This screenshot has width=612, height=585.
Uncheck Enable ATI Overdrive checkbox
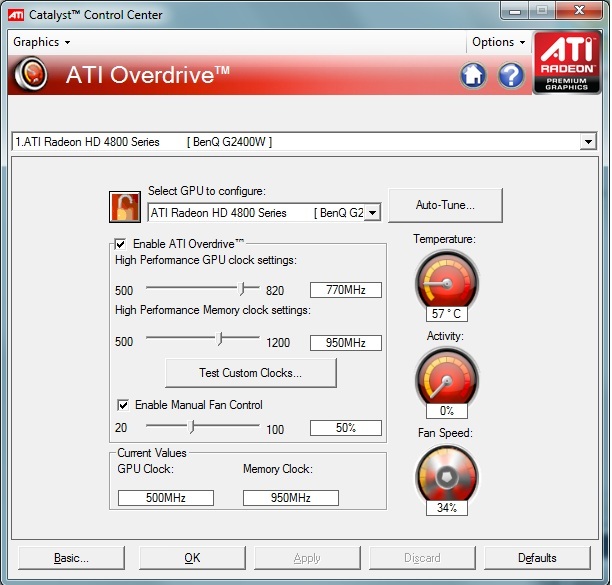[120, 244]
